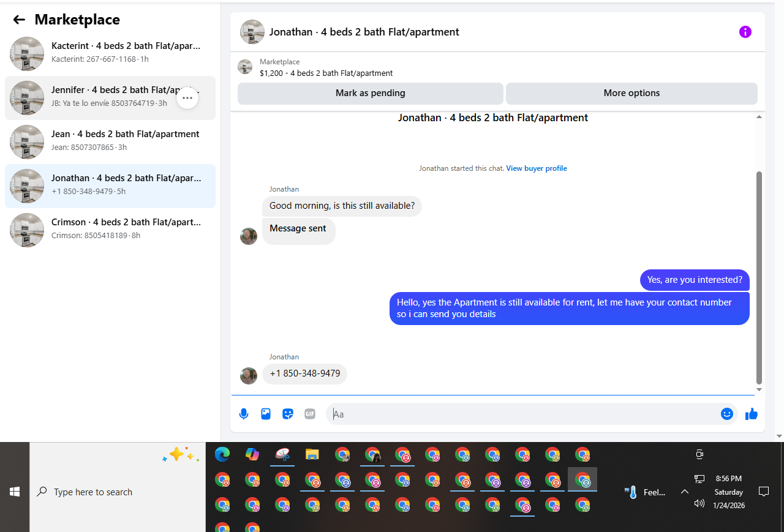Open Snipping Tool from the taskbar
Image resolution: width=784 pixels, height=532 pixels.
(x=282, y=454)
